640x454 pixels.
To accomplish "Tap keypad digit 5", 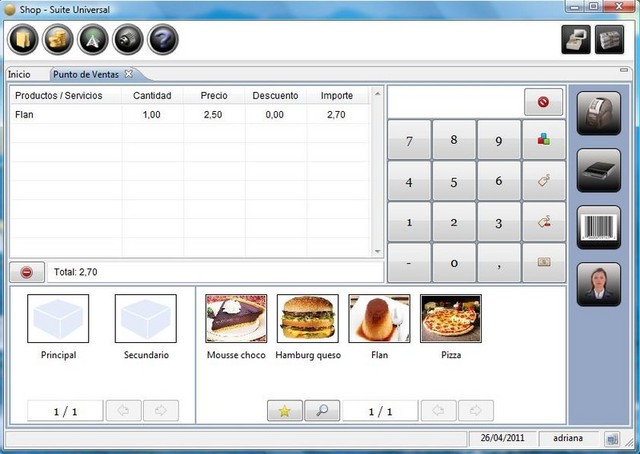I will [454, 181].
